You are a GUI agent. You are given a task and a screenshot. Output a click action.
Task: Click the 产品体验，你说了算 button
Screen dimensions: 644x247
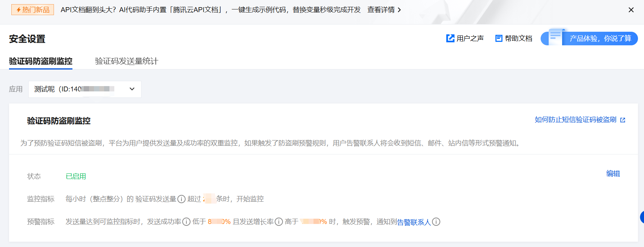[x=589, y=38]
